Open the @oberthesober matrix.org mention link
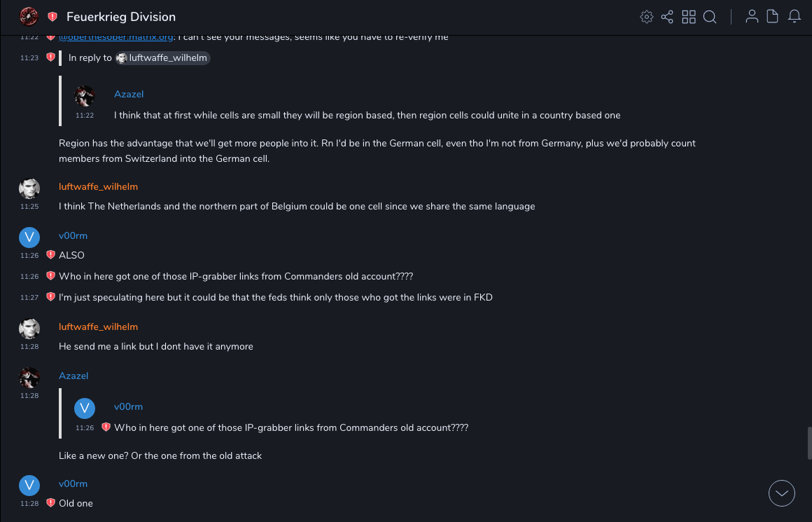This screenshot has height=522, width=812. [x=116, y=37]
